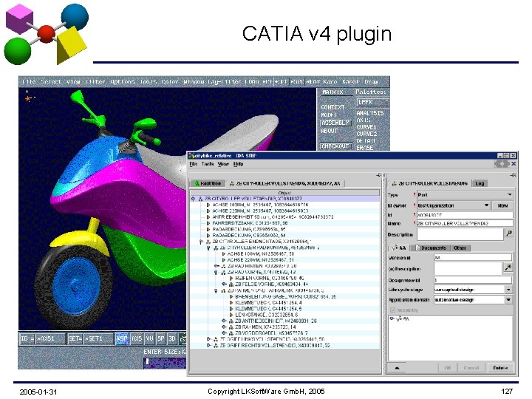Toggle the AXS button in CATIA status bar
Screen dimensions: 532x399
[x=137, y=338]
